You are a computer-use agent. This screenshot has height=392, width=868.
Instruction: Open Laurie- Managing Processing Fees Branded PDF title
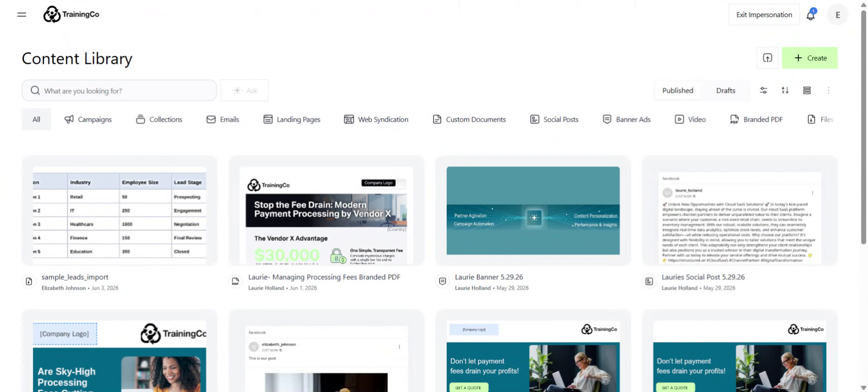[324, 277]
